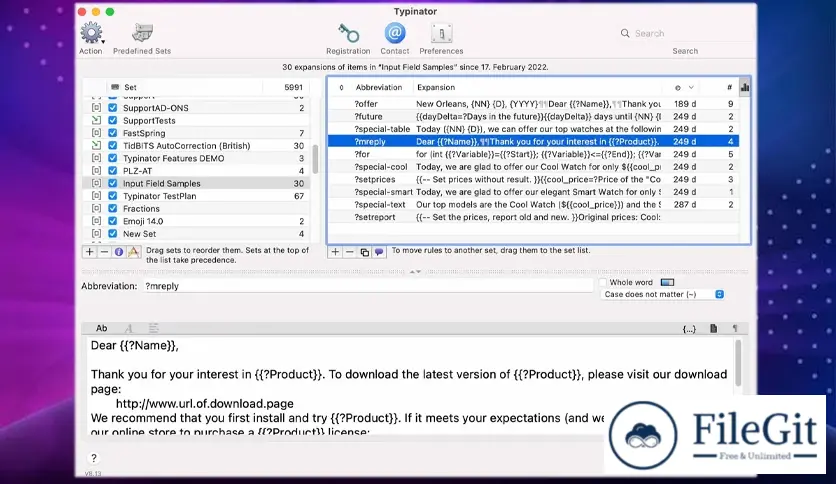
Task: Click the sort sets A icon
Action: click(133, 252)
